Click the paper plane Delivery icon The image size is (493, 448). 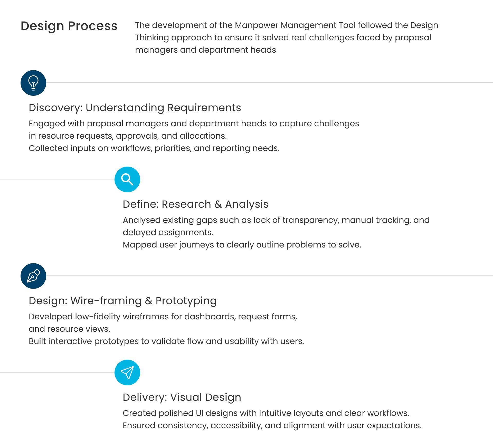(x=127, y=373)
